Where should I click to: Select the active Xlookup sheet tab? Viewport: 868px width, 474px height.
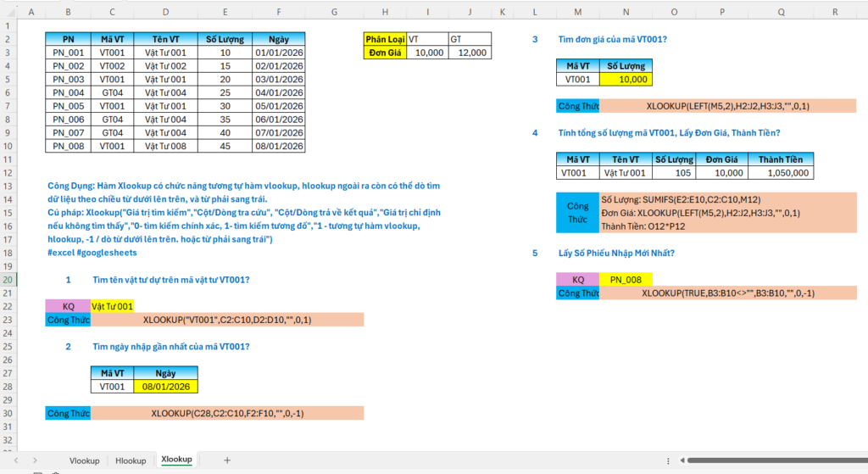click(176, 460)
